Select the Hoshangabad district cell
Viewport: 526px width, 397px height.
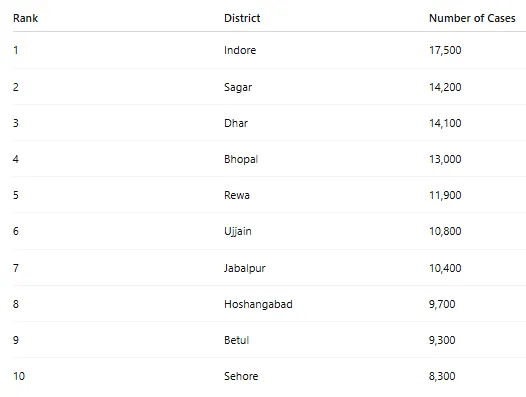coord(258,304)
